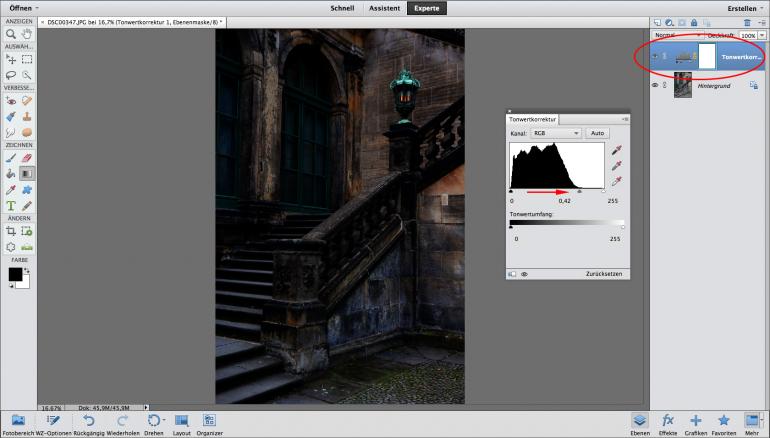770x438 pixels.
Task: Select the Rectangular Marquee tool
Action: [27, 59]
